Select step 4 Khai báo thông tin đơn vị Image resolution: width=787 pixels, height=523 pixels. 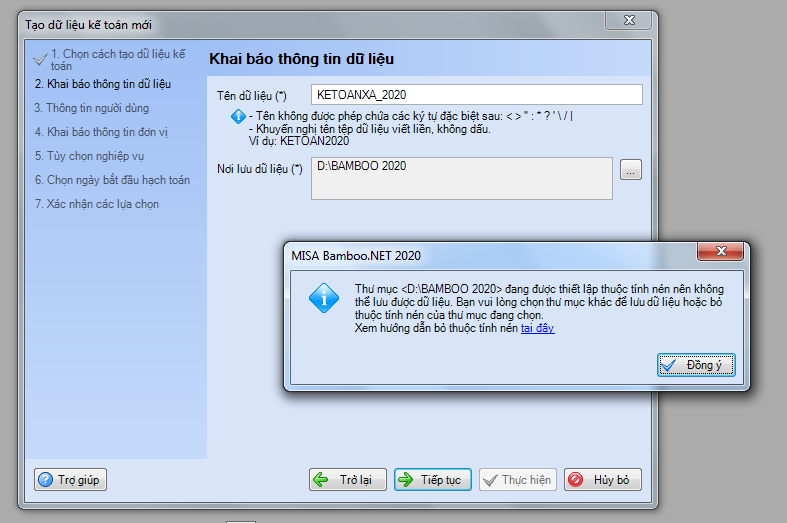point(101,132)
